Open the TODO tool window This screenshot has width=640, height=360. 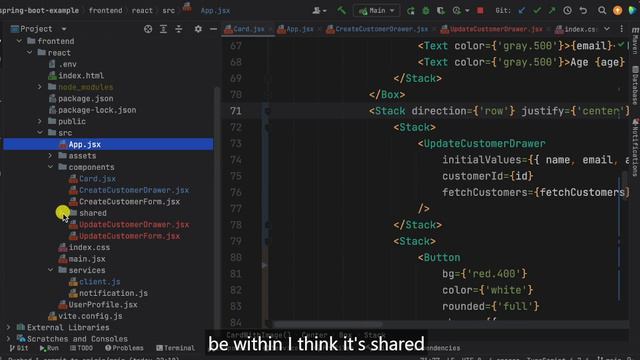point(81,348)
